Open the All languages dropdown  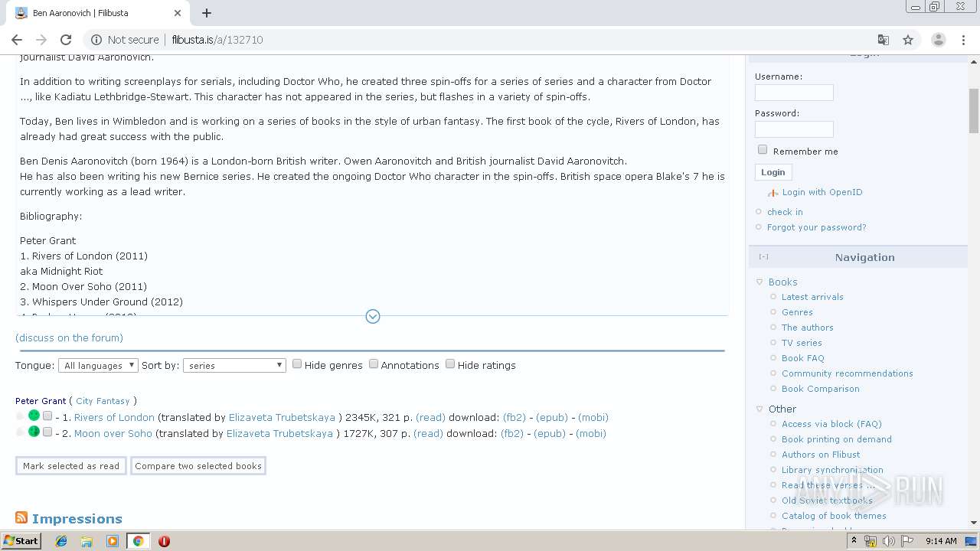(x=98, y=366)
